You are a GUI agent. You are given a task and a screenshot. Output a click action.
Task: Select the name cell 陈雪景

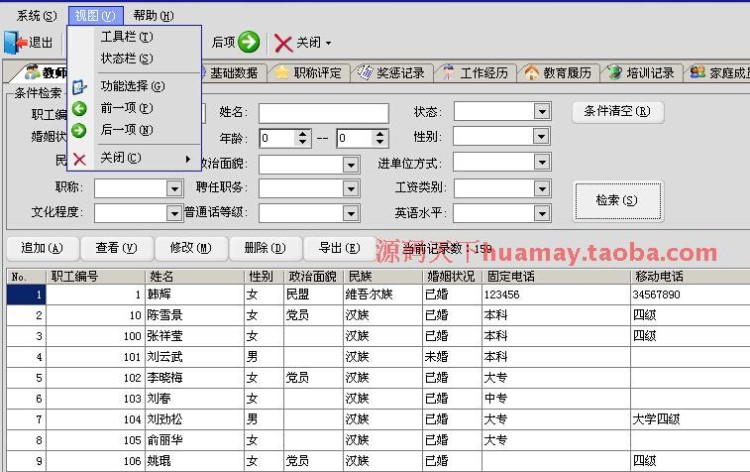coord(195,315)
